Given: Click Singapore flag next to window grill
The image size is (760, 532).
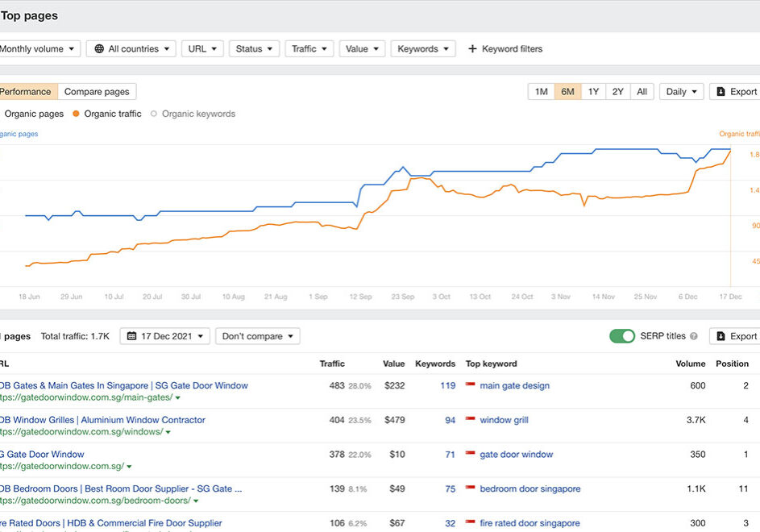Looking at the screenshot, I should (470, 420).
